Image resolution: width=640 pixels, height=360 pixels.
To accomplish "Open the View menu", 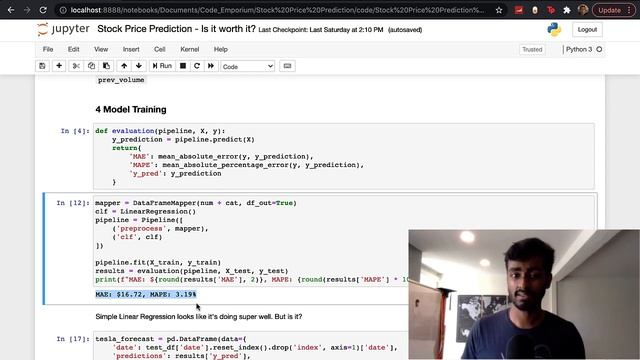I will coord(101,49).
